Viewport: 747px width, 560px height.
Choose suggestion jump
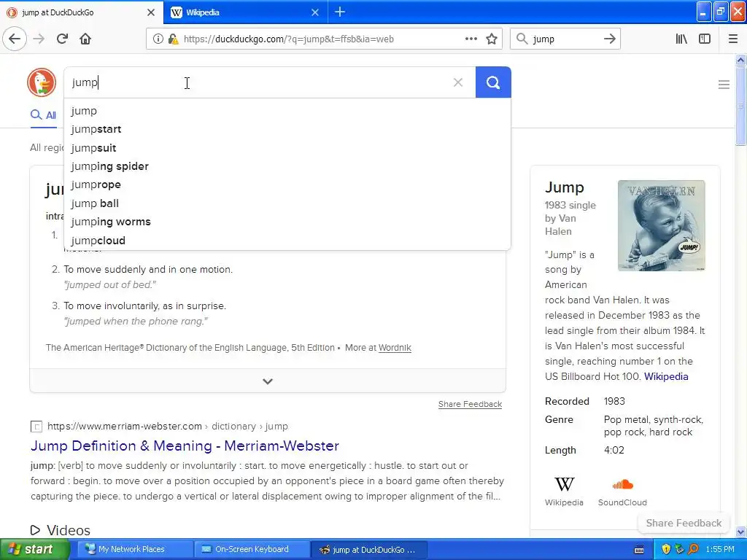[287, 111]
